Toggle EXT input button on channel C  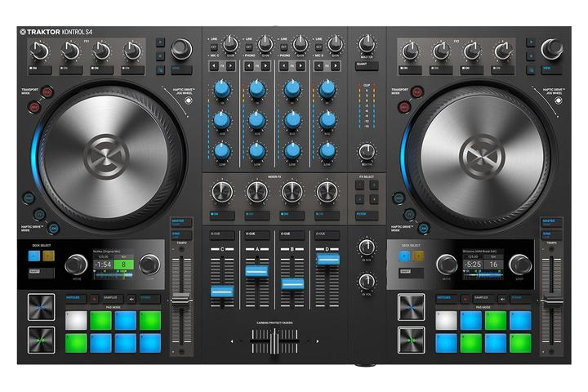click(214, 47)
